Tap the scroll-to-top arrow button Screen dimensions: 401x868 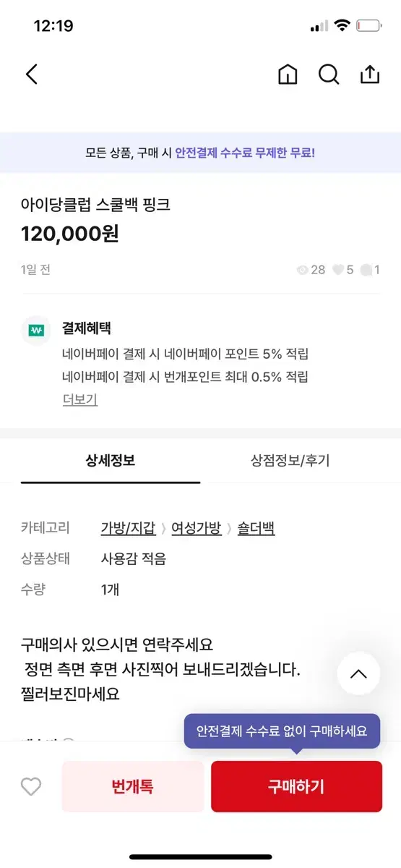(x=358, y=673)
